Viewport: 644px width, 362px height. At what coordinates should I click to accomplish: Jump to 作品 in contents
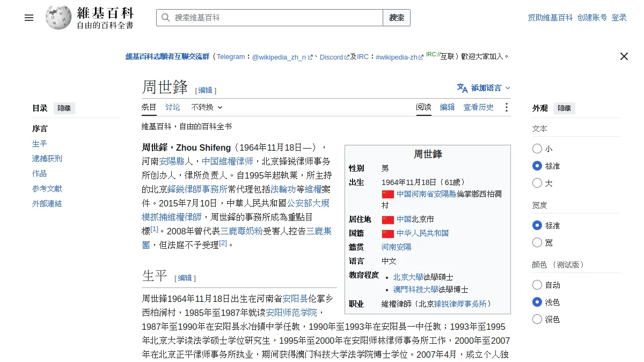pyautogui.click(x=40, y=174)
